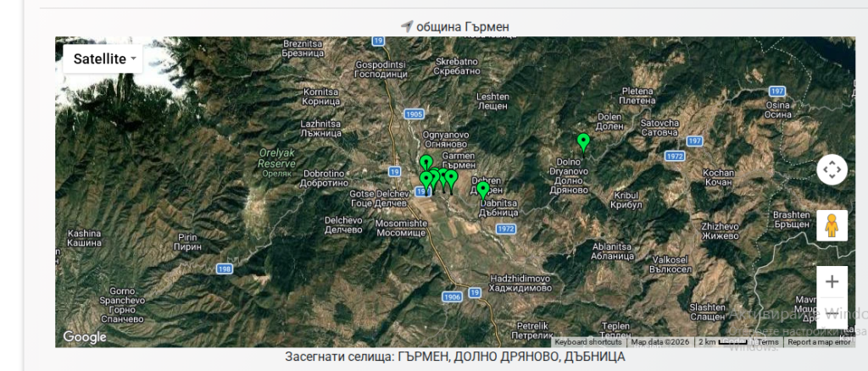This screenshot has height=371, width=868.
Task: Click the Pirin Пирин label
Action: [x=187, y=242]
